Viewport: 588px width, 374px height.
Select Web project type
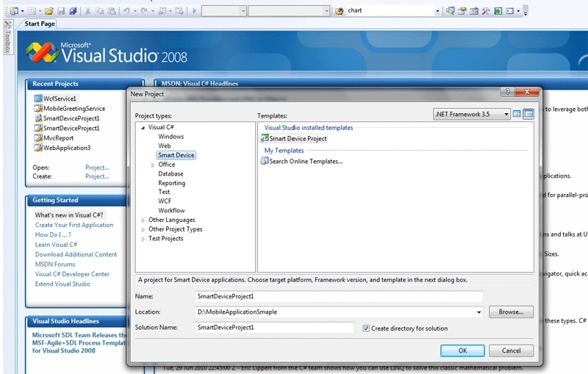164,146
